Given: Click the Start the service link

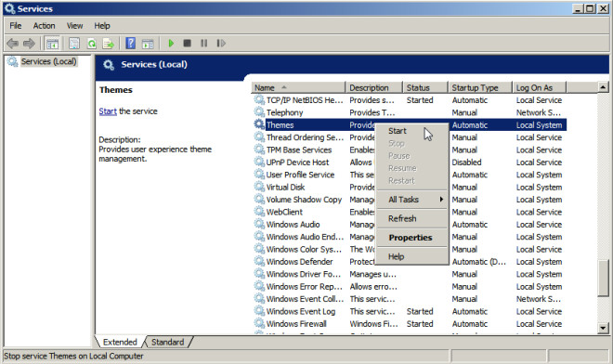Looking at the screenshot, I should tap(108, 111).
